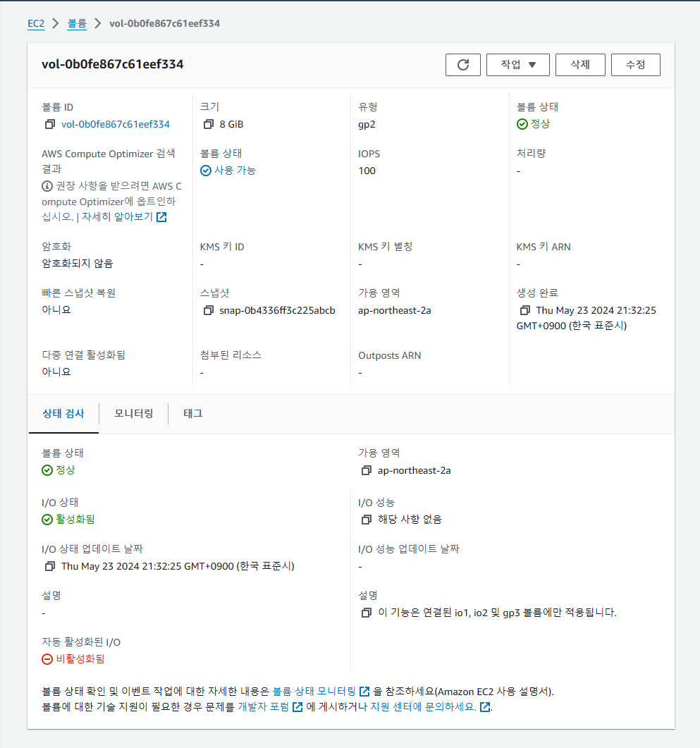The width and height of the screenshot is (700, 748).
Task: Switch to 상태 검사 tab
Action: (63, 414)
